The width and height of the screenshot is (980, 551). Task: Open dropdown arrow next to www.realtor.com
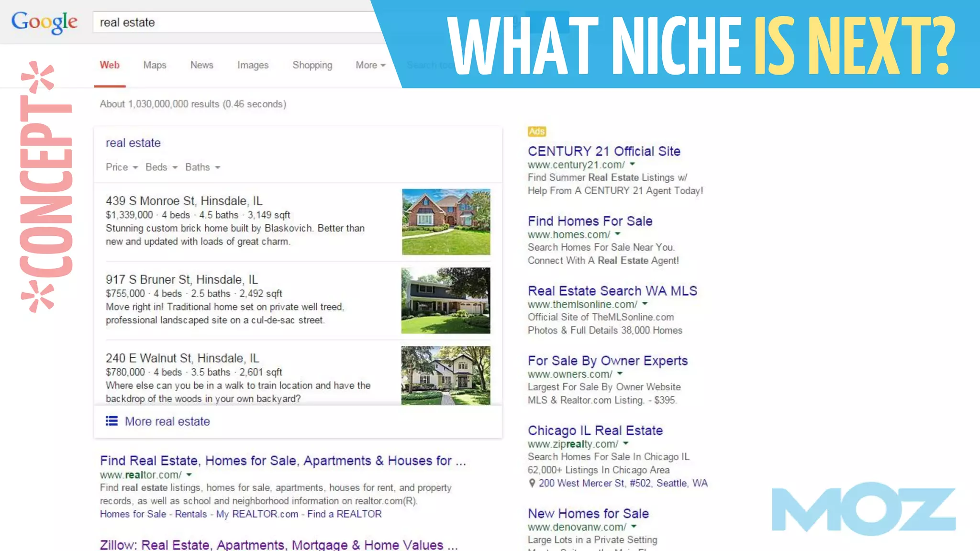click(x=189, y=474)
